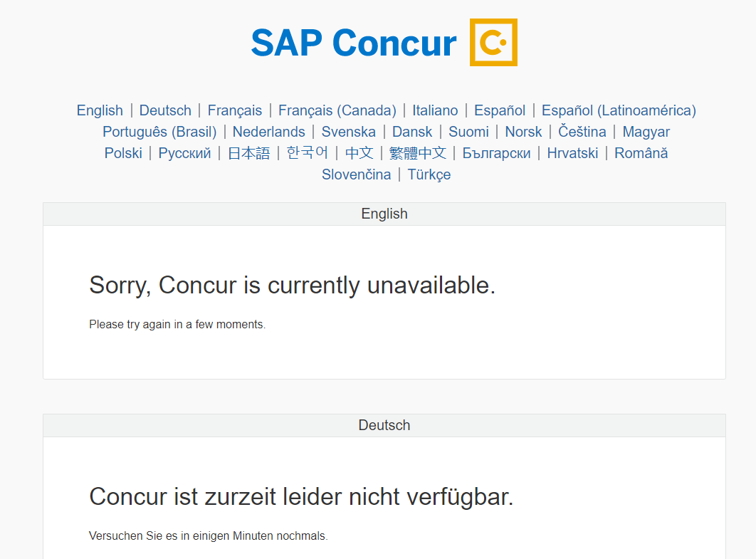Select the Dansk language option

click(x=412, y=132)
